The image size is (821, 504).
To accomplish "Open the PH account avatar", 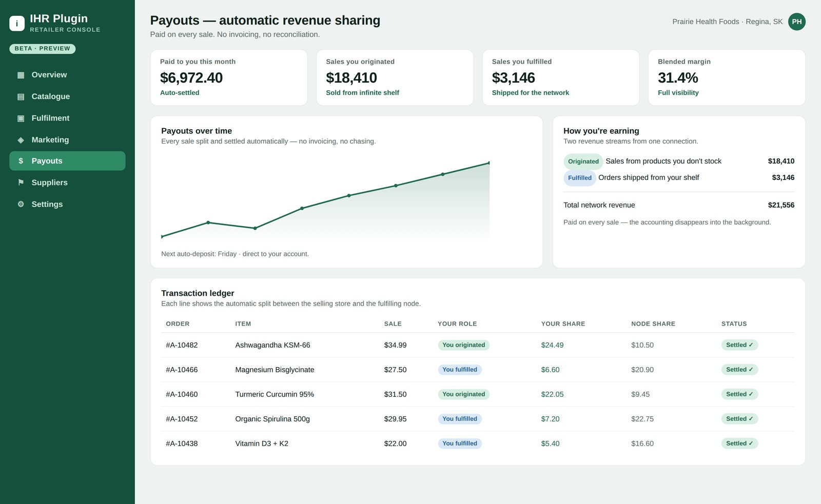I will pyautogui.click(x=797, y=22).
